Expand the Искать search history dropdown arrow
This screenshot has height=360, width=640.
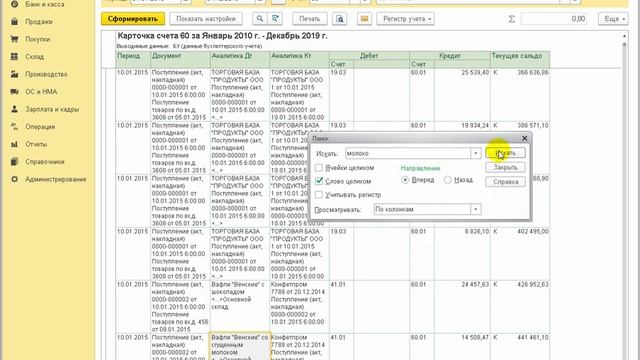point(476,153)
